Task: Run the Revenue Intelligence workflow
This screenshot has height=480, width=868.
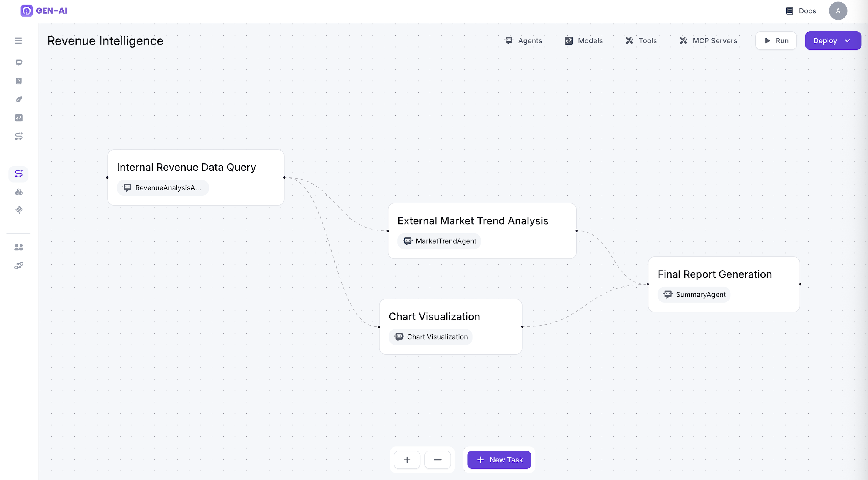Action: [x=776, y=40]
